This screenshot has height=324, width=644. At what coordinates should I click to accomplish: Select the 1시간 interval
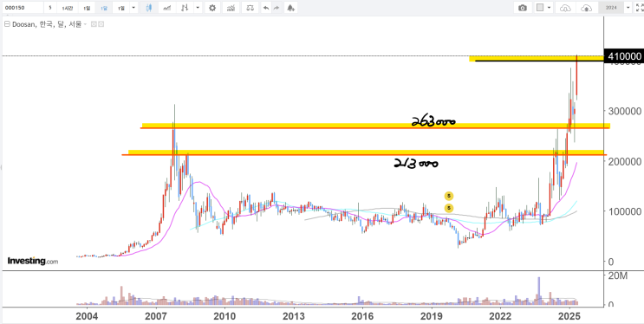click(x=68, y=8)
